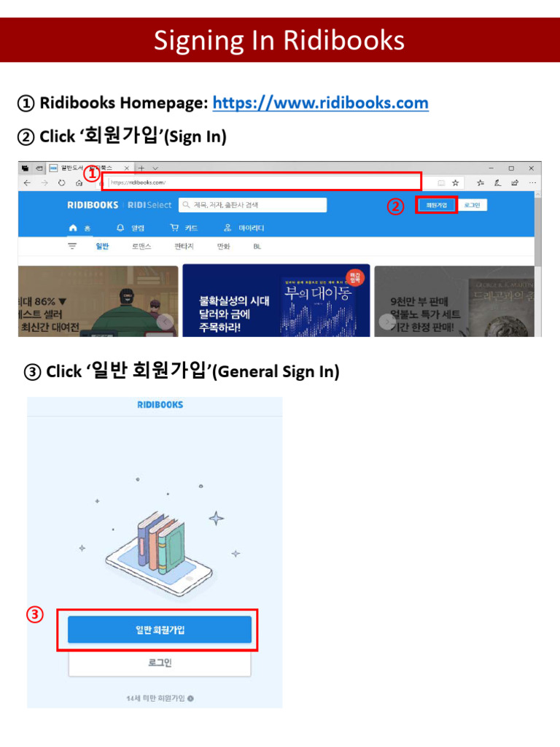Open the 카트 shopping cart tab

point(184,228)
